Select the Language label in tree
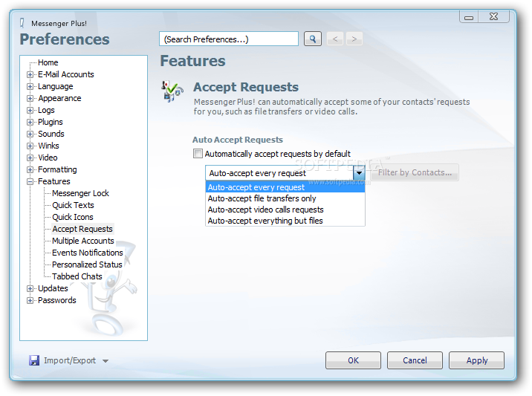The width and height of the screenshot is (532, 396). coord(55,86)
